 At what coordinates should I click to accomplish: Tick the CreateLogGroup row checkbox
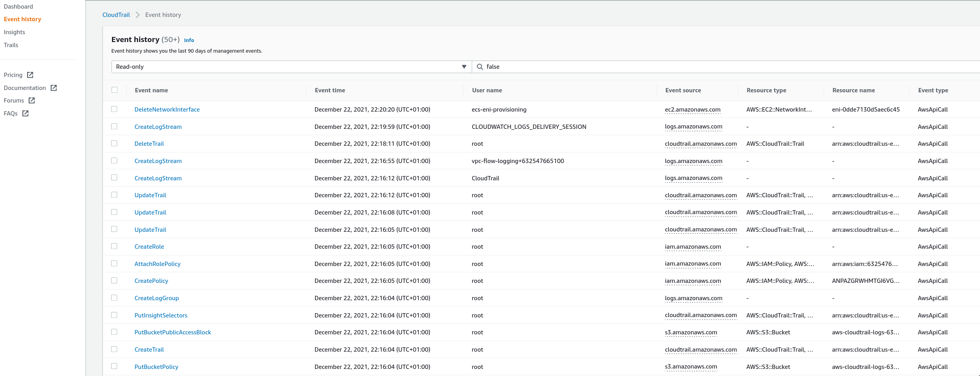[x=114, y=297]
